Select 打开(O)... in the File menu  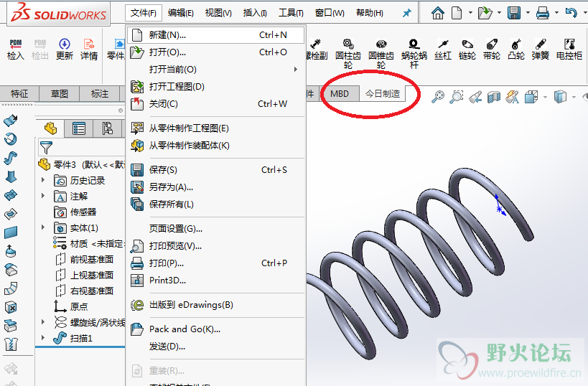(x=215, y=52)
